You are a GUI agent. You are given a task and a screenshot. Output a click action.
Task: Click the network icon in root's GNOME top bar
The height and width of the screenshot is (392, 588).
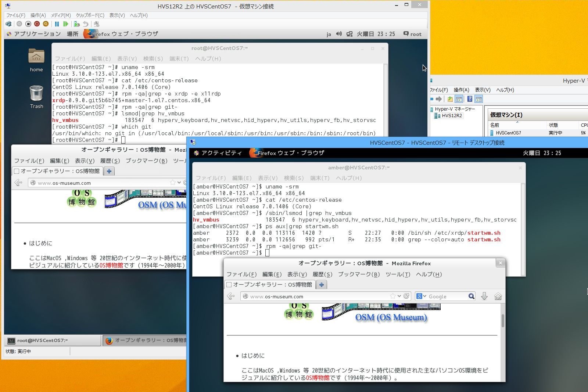pyautogui.click(x=349, y=34)
